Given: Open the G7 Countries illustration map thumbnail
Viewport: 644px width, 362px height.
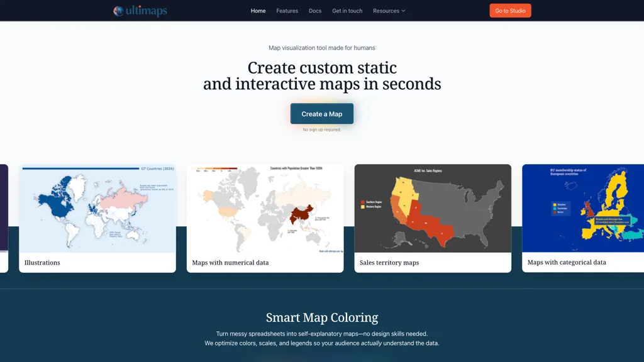Looking at the screenshot, I should click(x=97, y=209).
